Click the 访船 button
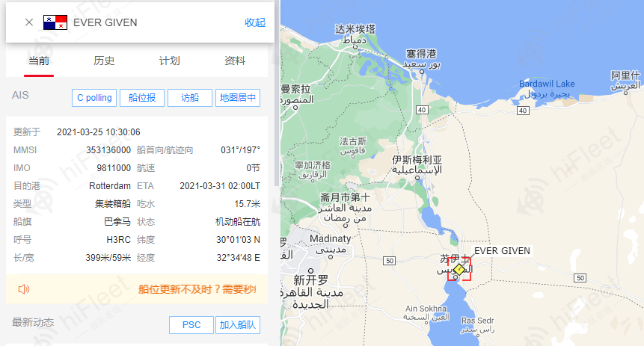Image resolution: width=644 pixels, height=346 pixels. (190, 98)
